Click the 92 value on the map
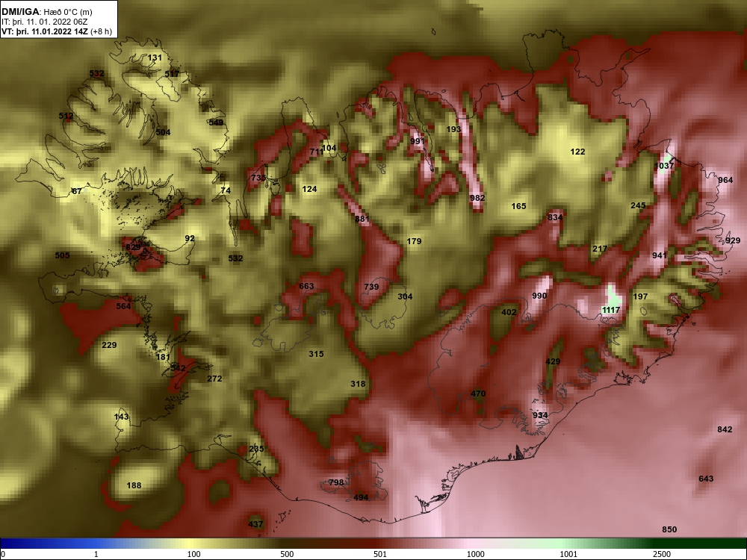Screen dimensions: 747x560 pyautogui.click(x=190, y=238)
